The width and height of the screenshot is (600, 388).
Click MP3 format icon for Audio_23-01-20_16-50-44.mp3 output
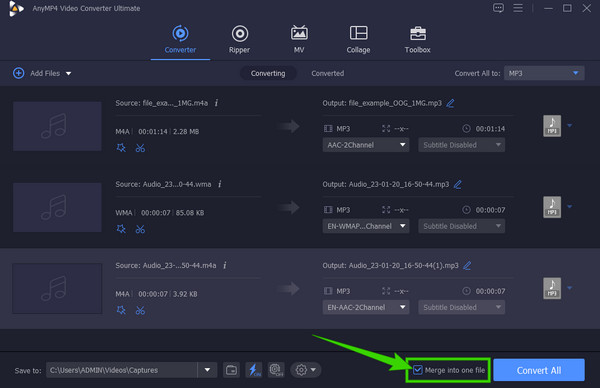coord(552,207)
